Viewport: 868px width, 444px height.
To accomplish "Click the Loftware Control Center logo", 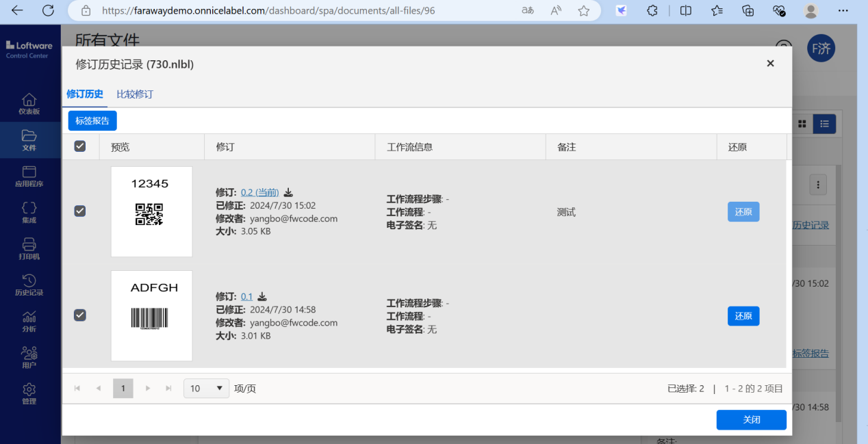I will [29, 49].
